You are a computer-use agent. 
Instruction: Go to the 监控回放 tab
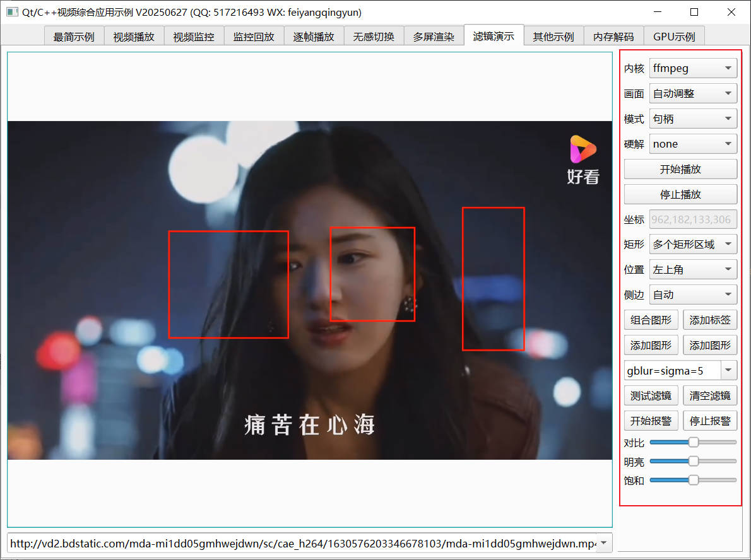click(x=254, y=37)
